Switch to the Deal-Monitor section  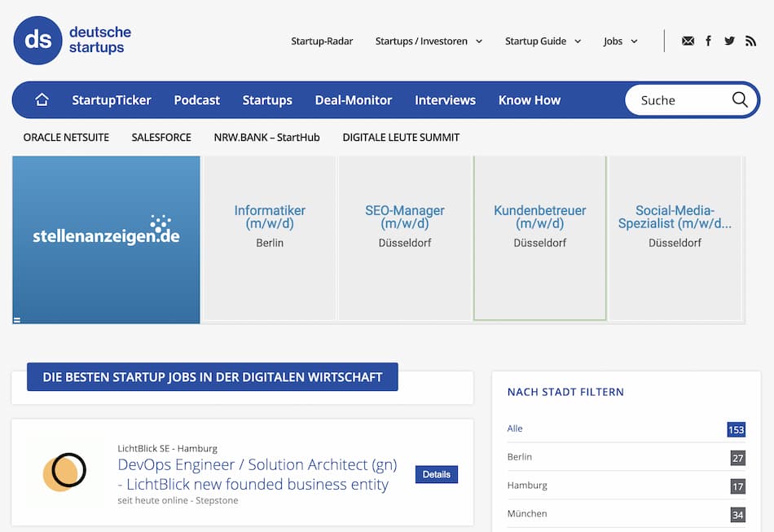click(354, 99)
